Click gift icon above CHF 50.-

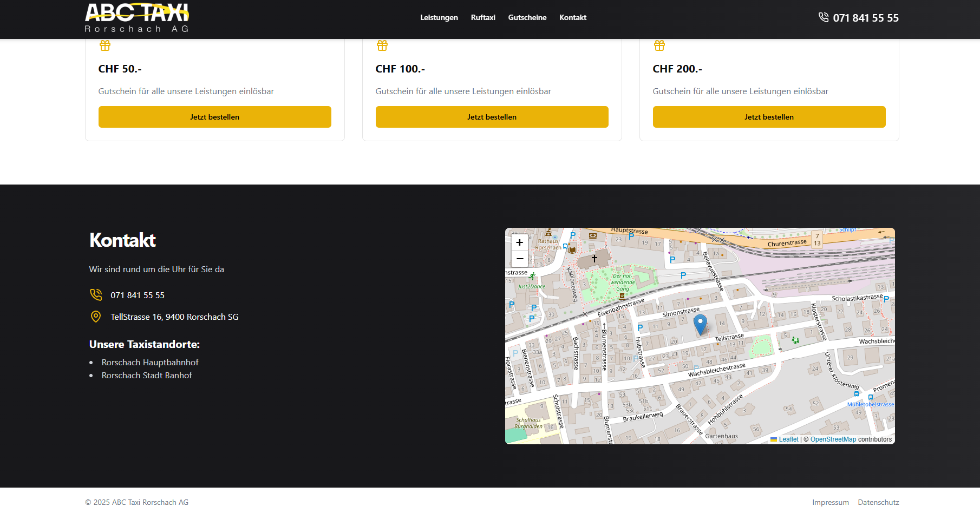pos(105,45)
